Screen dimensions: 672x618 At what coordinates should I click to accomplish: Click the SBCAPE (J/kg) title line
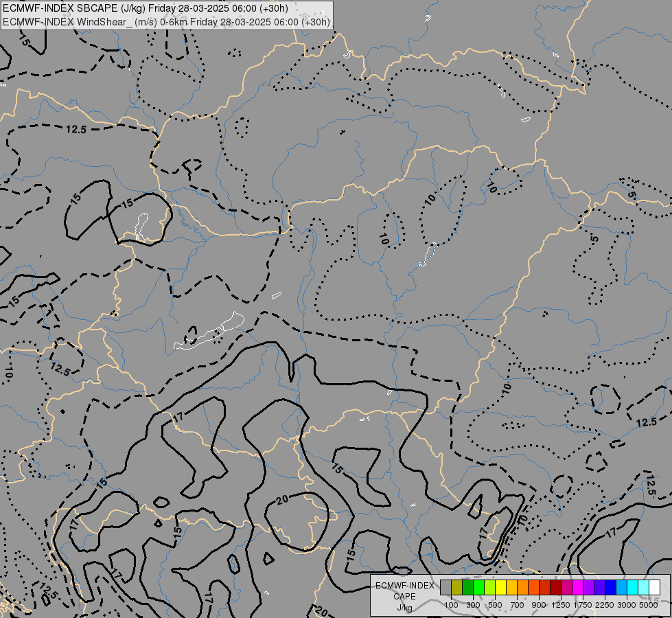tap(146, 8)
